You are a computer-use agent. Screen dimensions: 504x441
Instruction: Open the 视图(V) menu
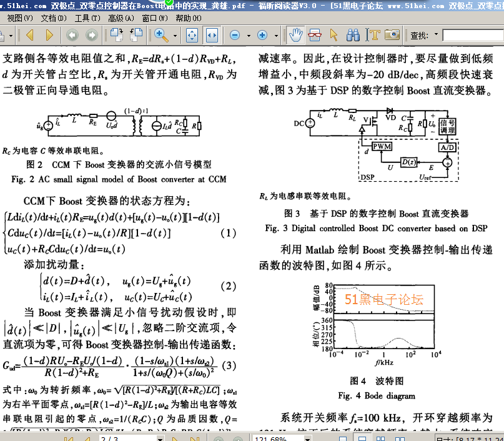(20, 18)
